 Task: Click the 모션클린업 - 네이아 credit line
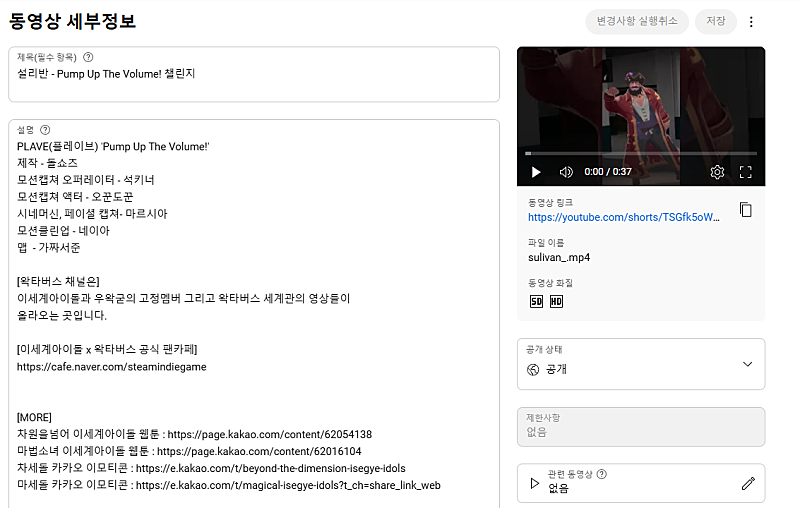click(63, 231)
